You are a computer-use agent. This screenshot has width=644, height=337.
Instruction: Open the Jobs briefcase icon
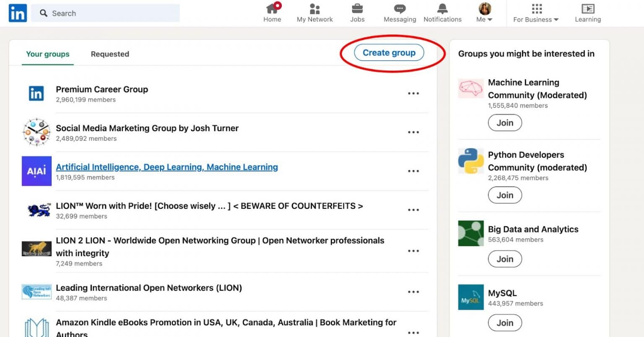(x=357, y=9)
